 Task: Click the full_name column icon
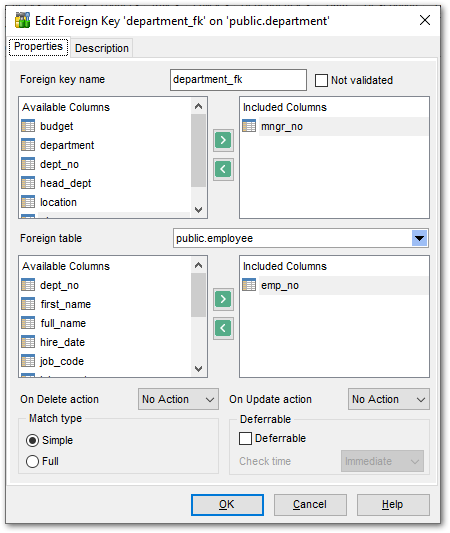[28, 323]
